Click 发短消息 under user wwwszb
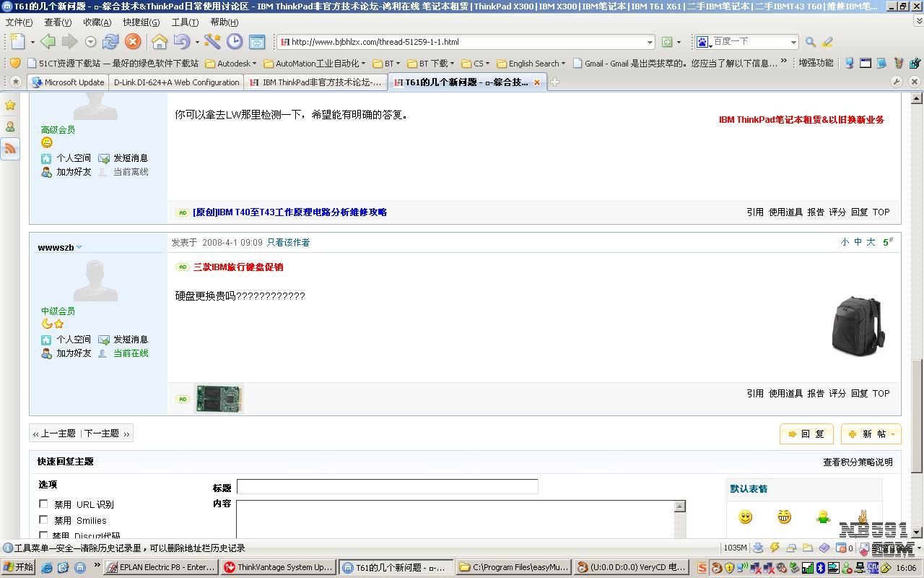The image size is (924, 578). (130, 340)
